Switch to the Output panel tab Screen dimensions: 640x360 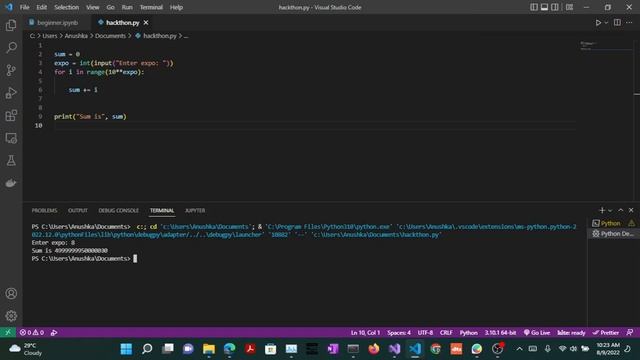click(78, 211)
